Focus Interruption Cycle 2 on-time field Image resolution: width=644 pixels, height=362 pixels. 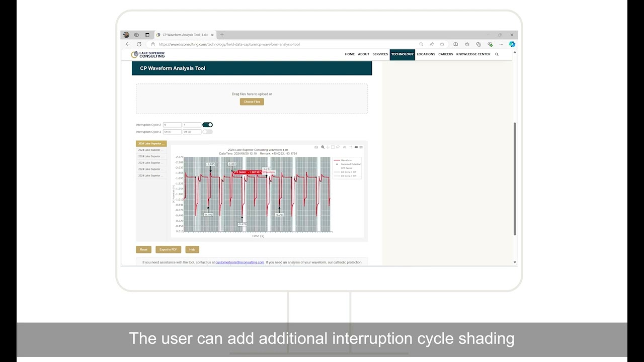click(172, 125)
